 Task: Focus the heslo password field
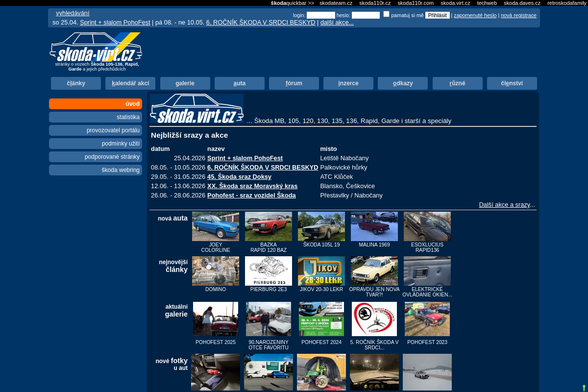pyautogui.click(x=366, y=15)
